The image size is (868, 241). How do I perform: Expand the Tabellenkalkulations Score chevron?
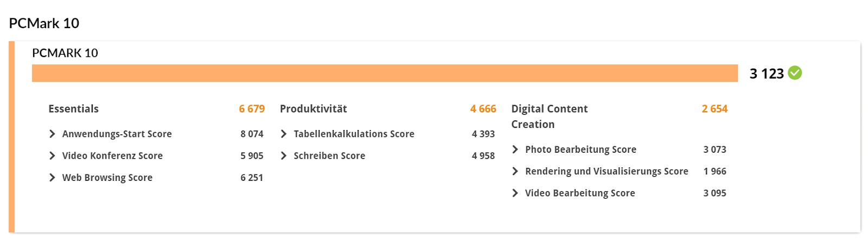coord(284,134)
